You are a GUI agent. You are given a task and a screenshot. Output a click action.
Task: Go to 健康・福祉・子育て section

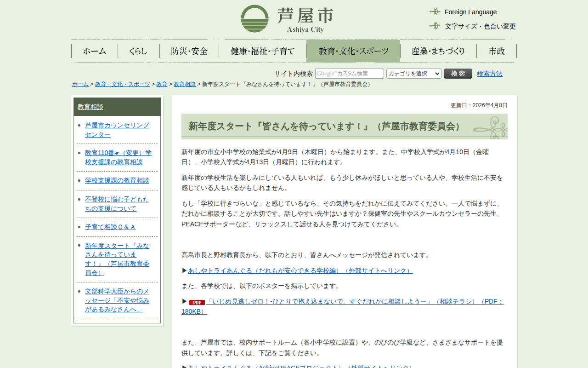point(262,51)
